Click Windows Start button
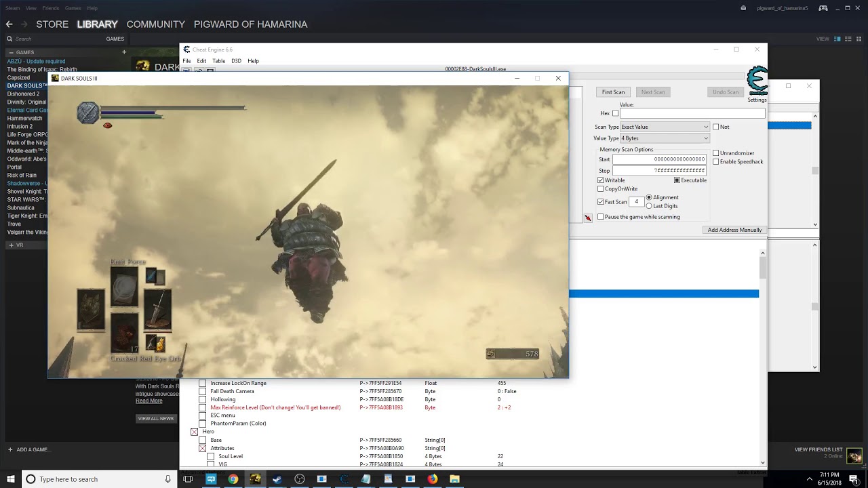This screenshot has height=488, width=868. pyautogui.click(x=11, y=479)
